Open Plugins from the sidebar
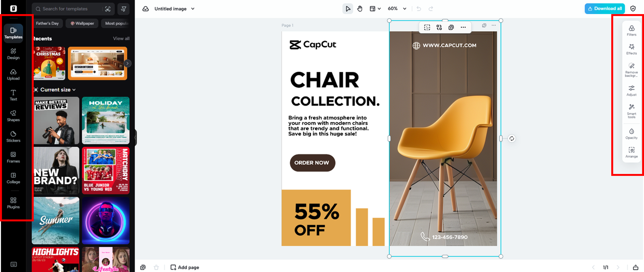 [13, 203]
